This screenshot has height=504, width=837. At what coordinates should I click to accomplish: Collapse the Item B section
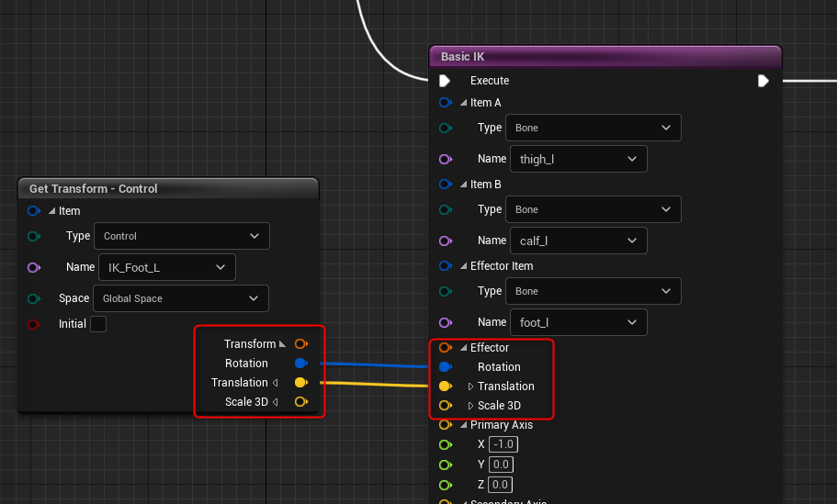click(x=463, y=184)
